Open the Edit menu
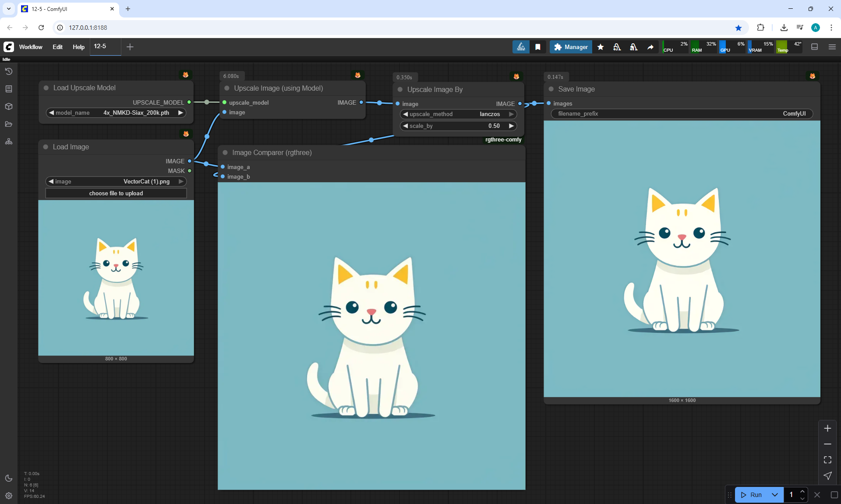841x504 pixels. 57,47
